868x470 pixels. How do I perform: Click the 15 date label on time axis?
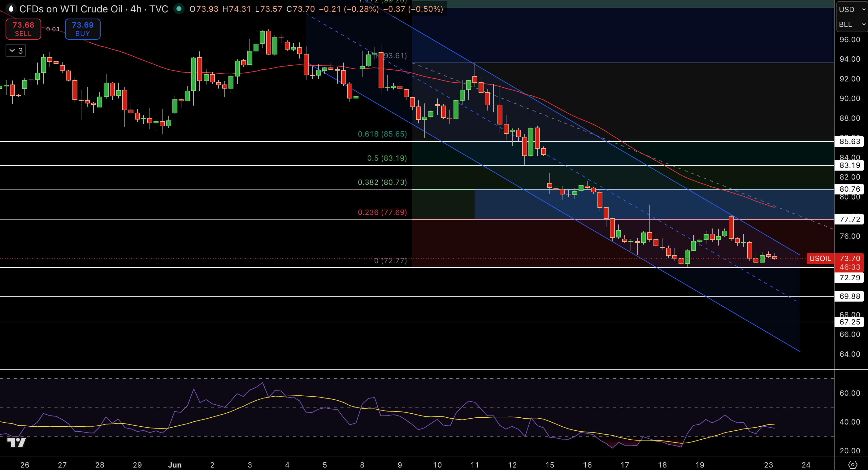pos(550,465)
